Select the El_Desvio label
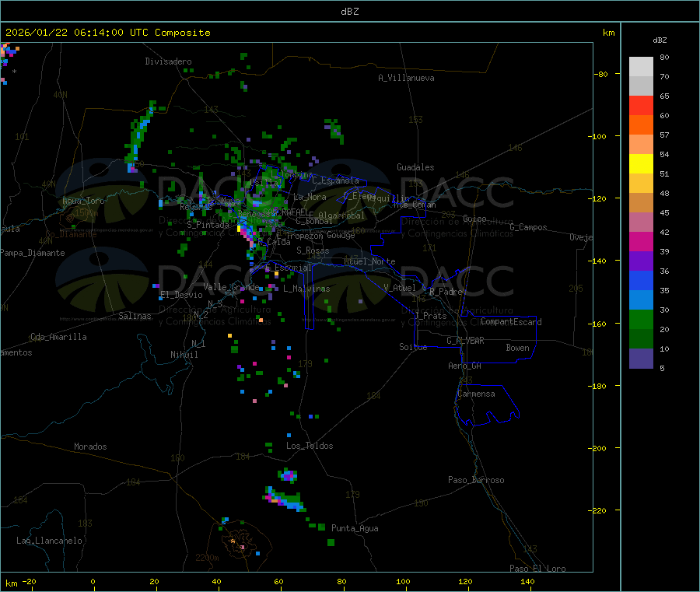Image resolution: width=700 pixels, height=592 pixels. tap(181, 295)
